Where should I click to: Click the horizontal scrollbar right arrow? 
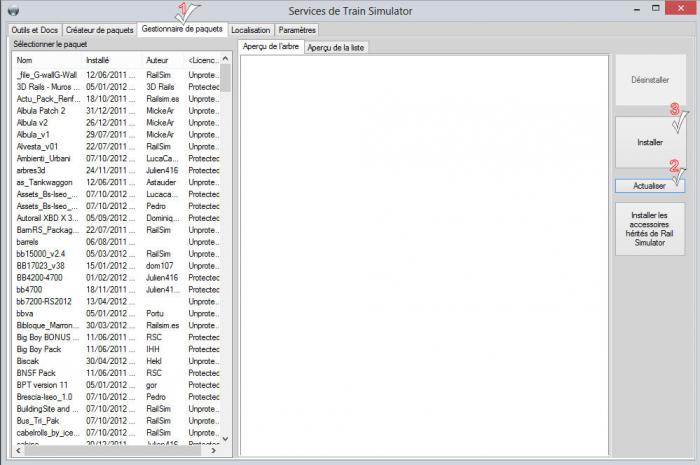point(212,450)
